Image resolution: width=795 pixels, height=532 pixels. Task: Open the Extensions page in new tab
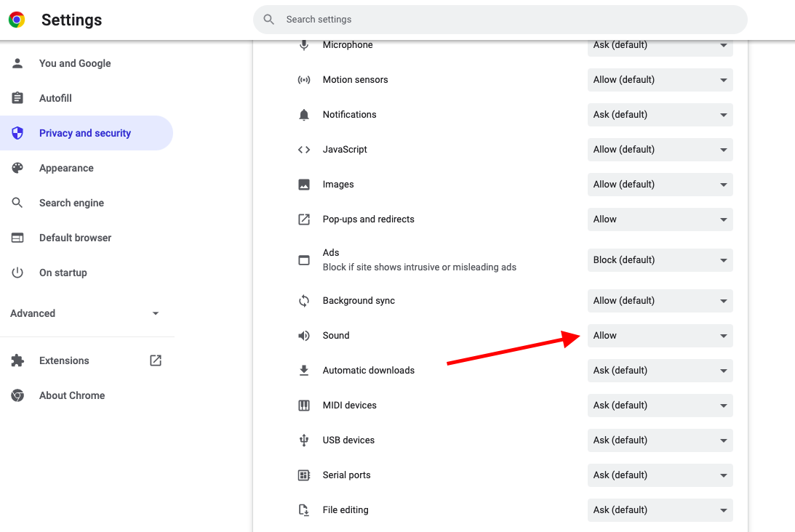[x=155, y=360]
